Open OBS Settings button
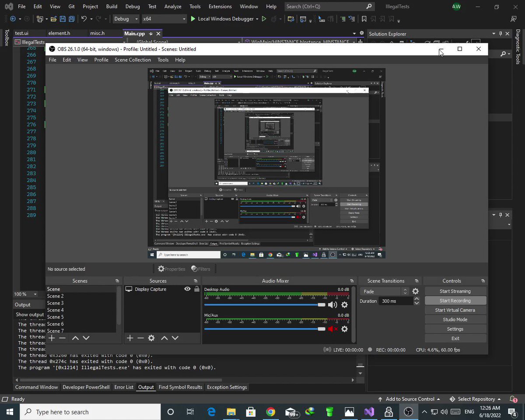Image resolution: width=525 pixels, height=420 pixels. click(455, 329)
